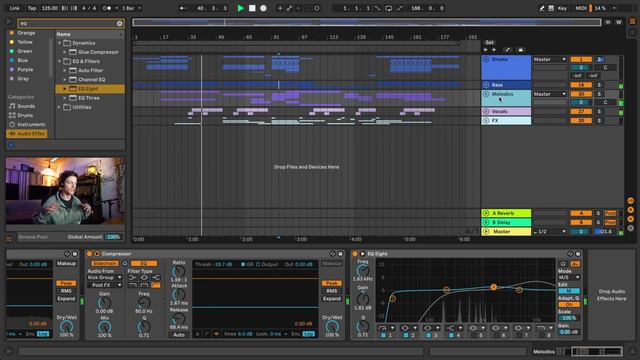Open the Master output 1/2 dropdown
The height and width of the screenshot is (360, 640).
(x=549, y=231)
